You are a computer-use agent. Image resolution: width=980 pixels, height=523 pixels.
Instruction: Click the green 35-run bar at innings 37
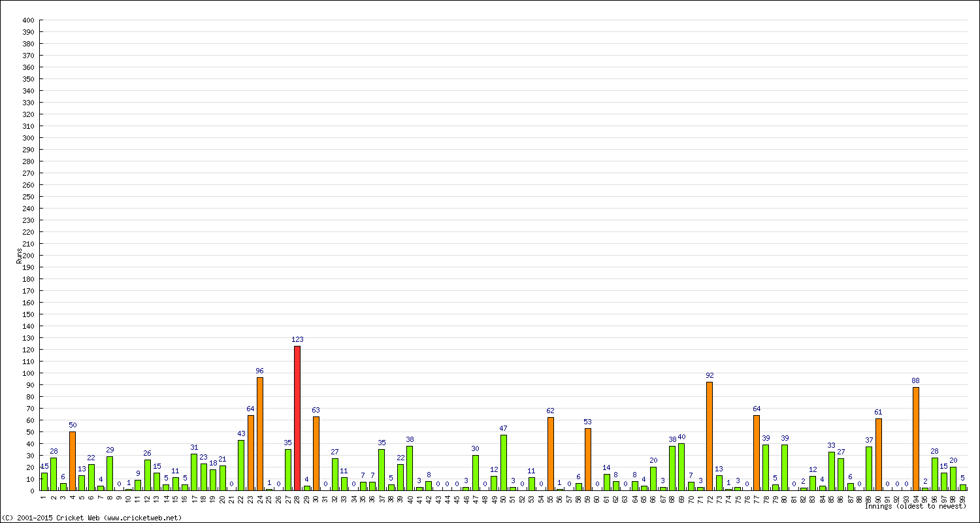(382, 469)
